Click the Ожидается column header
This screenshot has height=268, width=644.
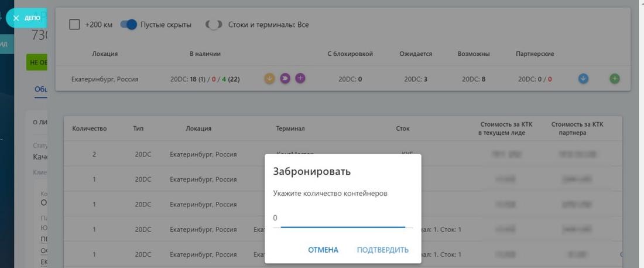click(x=416, y=54)
